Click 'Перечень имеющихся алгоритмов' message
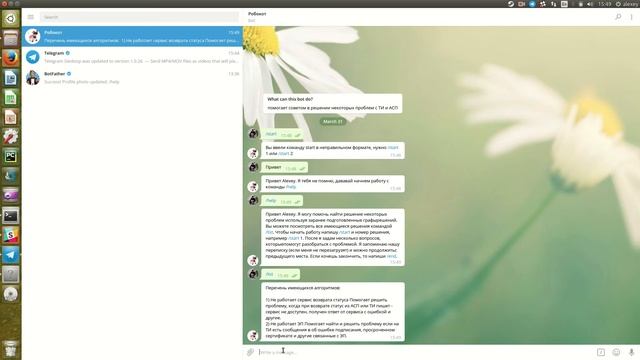The image size is (640, 360). coord(333,312)
